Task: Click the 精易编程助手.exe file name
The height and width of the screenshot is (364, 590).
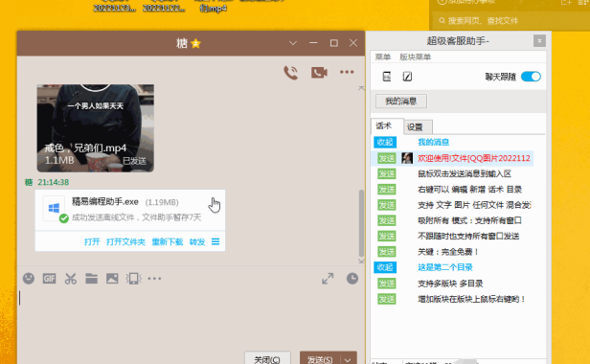Action: click(105, 202)
